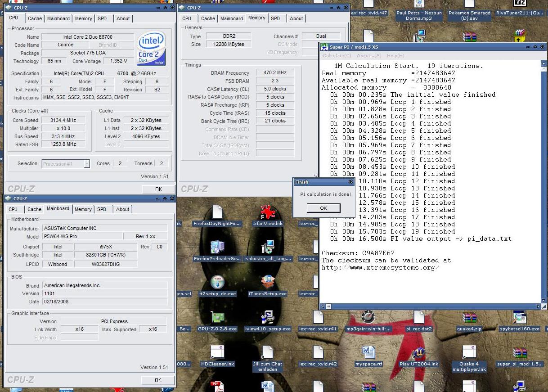Click OK in the CPU-Z CPU window

pos(158,189)
